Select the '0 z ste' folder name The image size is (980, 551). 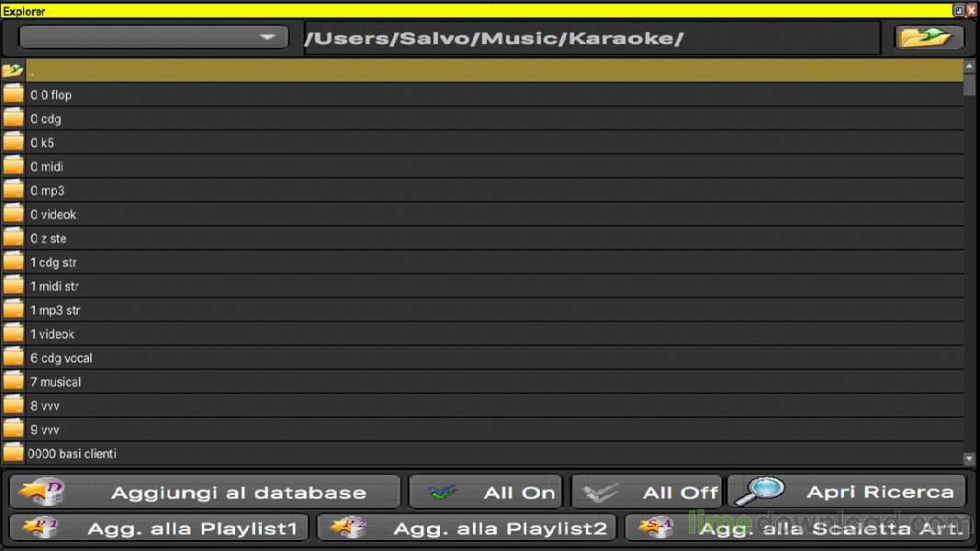(48, 239)
